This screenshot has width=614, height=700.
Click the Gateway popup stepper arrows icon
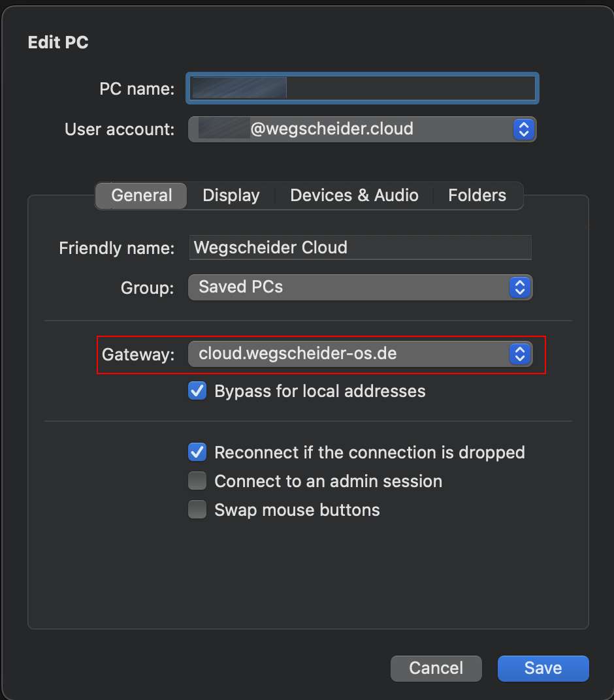click(x=520, y=354)
